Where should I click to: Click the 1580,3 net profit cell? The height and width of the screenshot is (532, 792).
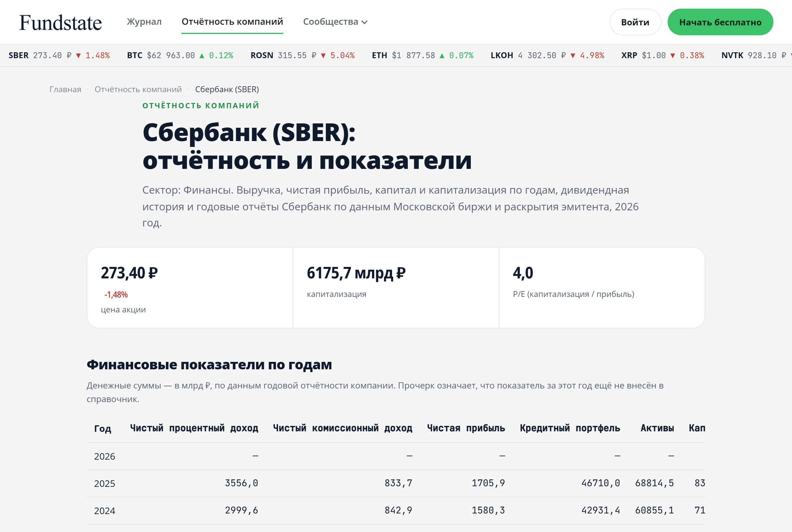tap(488, 510)
